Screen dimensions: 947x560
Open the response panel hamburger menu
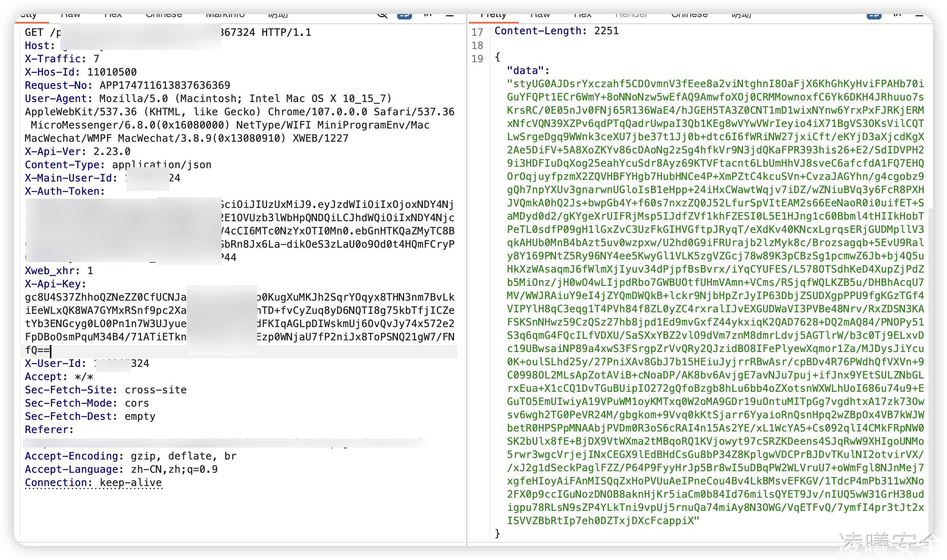point(919,16)
